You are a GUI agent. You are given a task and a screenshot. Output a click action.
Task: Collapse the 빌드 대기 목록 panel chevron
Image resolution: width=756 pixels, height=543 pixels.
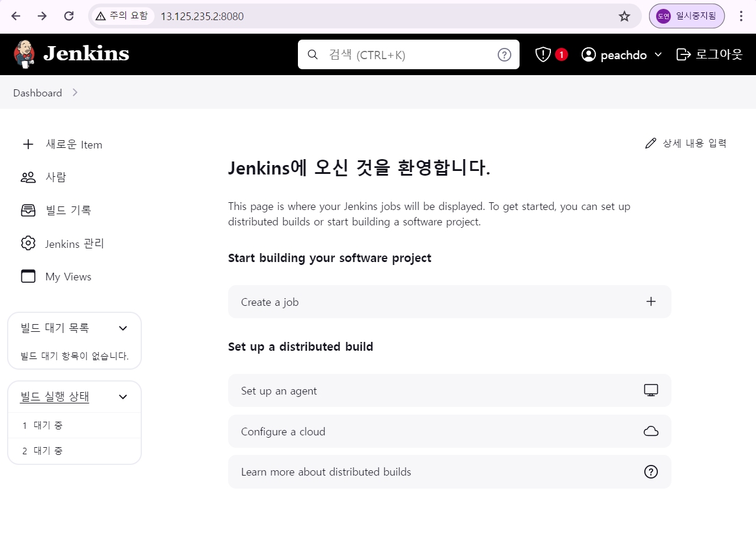pyautogui.click(x=123, y=328)
